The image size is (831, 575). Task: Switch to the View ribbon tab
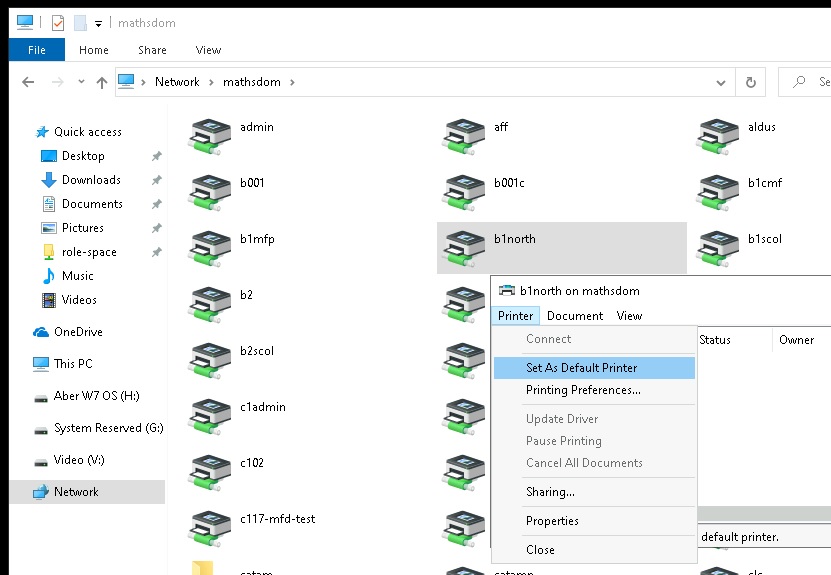pyautogui.click(x=208, y=50)
